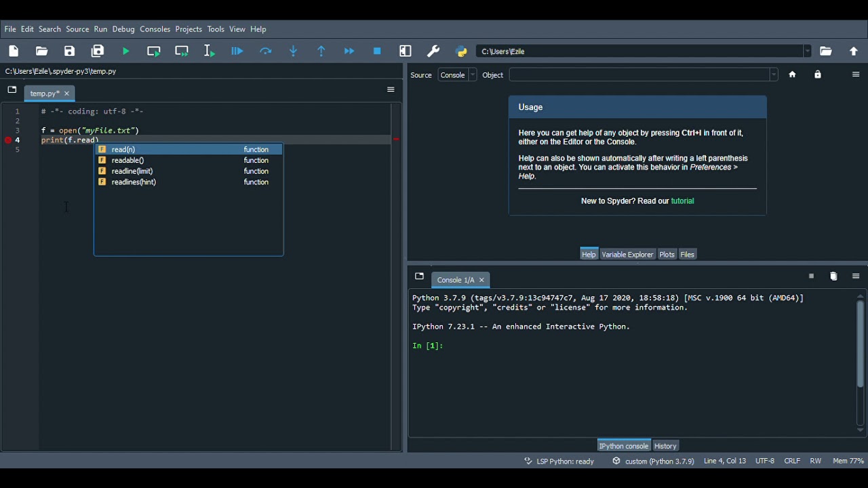868x488 pixels.
Task: Interrupt the console kernel
Action: (x=811, y=277)
